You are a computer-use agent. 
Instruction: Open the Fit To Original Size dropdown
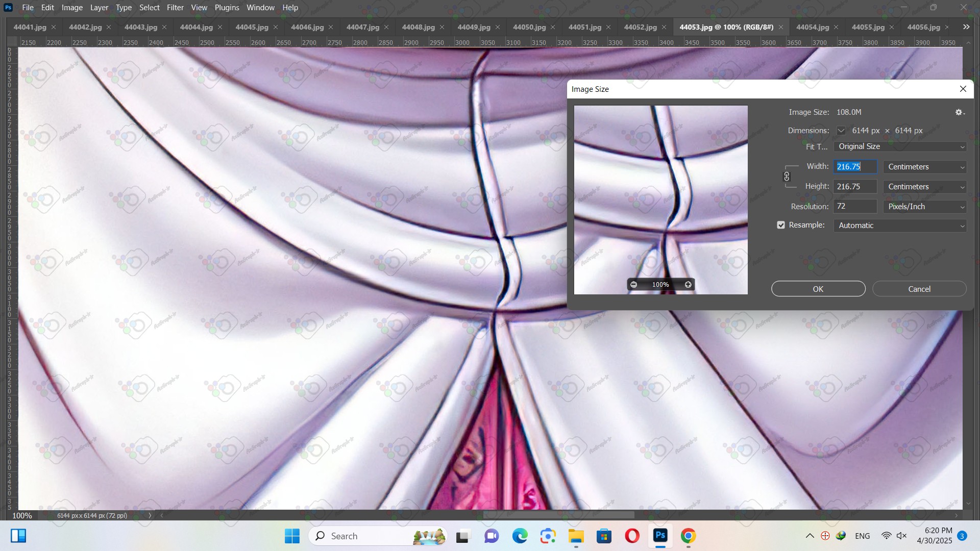(x=900, y=146)
